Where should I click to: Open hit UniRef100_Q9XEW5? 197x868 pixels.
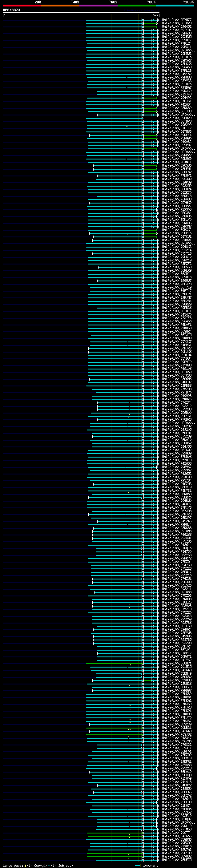tap(177, 37)
